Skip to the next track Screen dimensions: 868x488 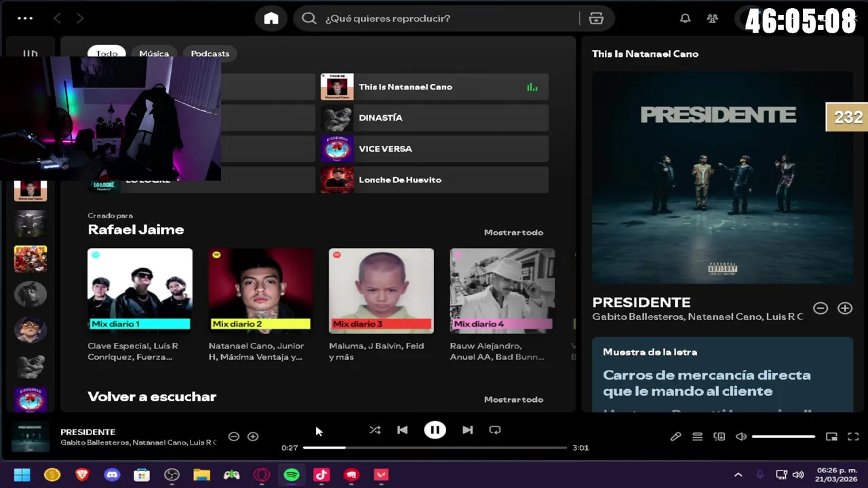467,430
